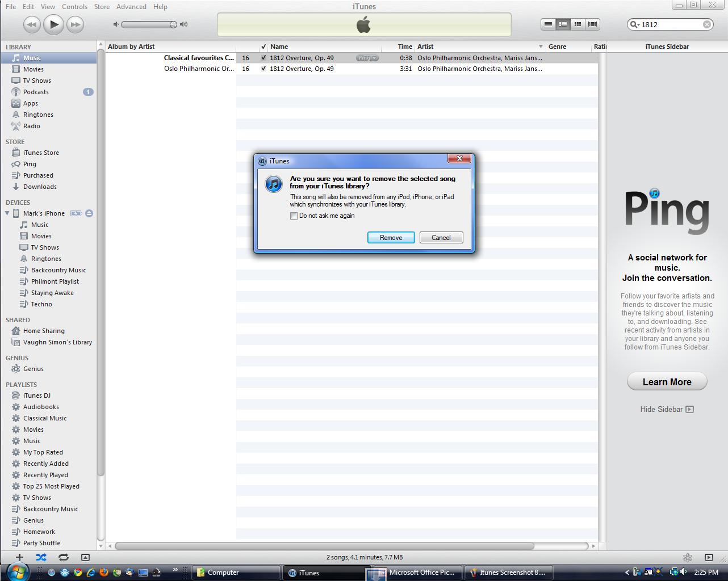Screen dimensions: 728x581
Task: Open the Ping dropdown on first track
Action: point(367,58)
